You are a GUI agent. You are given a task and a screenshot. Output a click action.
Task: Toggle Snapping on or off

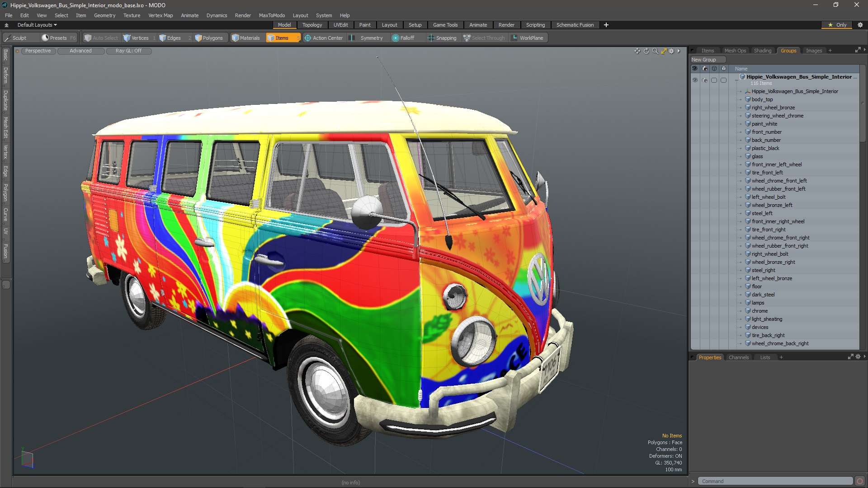click(442, 38)
